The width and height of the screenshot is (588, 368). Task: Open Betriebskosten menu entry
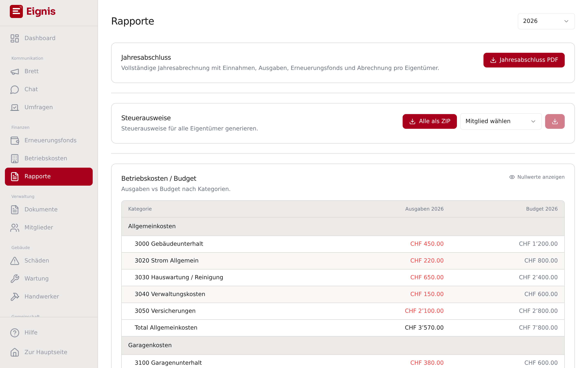pos(49,158)
